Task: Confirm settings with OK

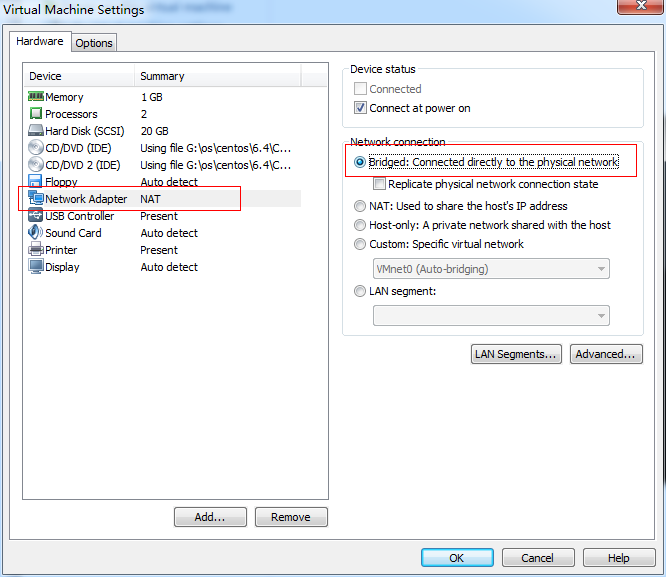Action: pyautogui.click(x=457, y=558)
